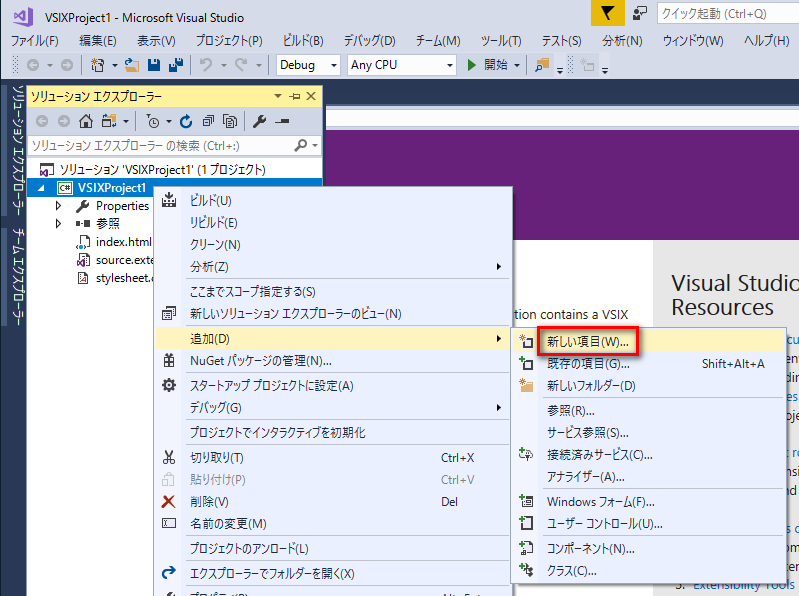Click the 開始 start debugging button
Image resolution: width=799 pixels, height=596 pixels.
coord(488,65)
